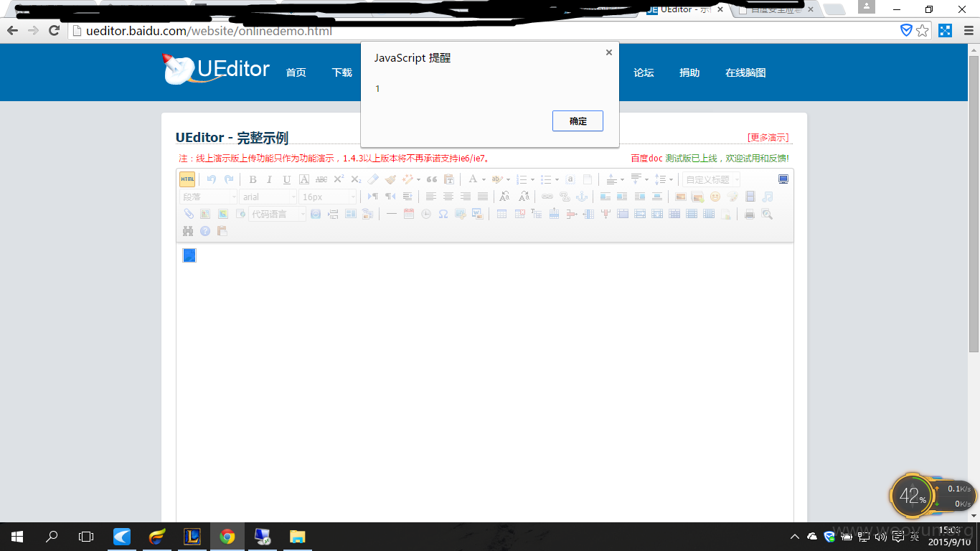Open the ordered list style dropdown
The image size is (980, 551).
click(x=532, y=179)
